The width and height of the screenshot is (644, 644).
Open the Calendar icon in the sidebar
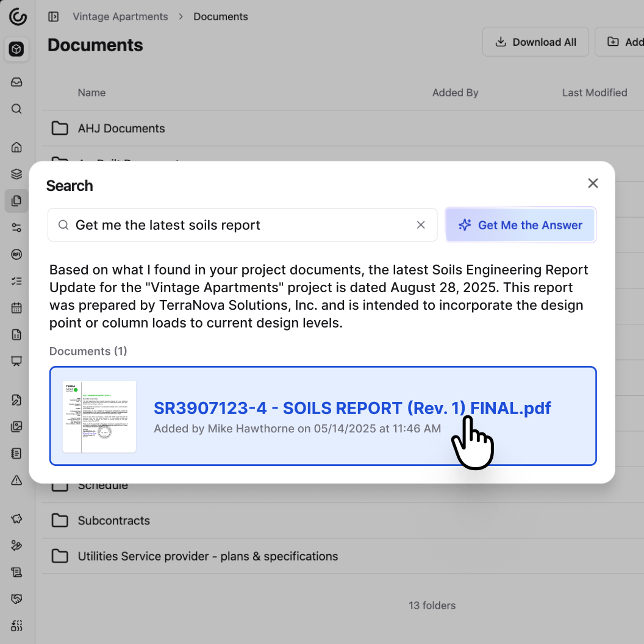16,308
